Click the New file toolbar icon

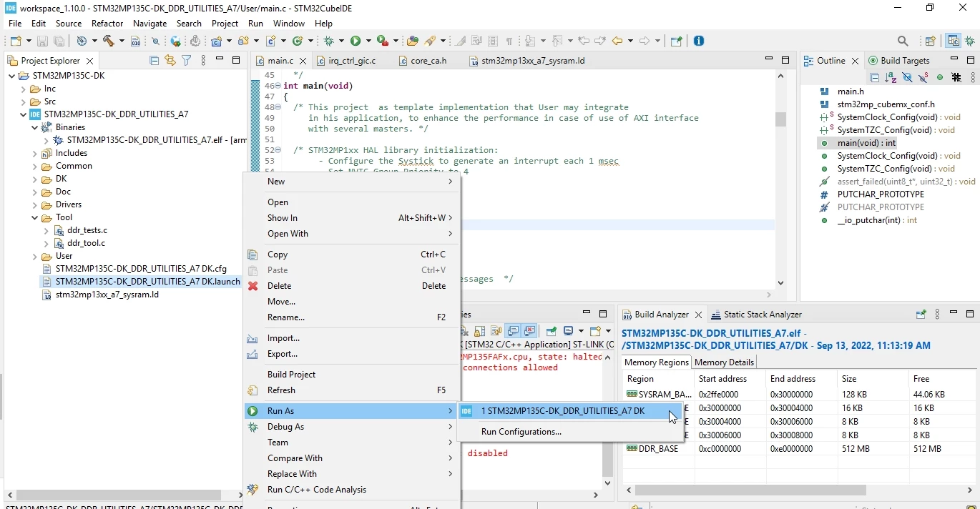pos(16,41)
